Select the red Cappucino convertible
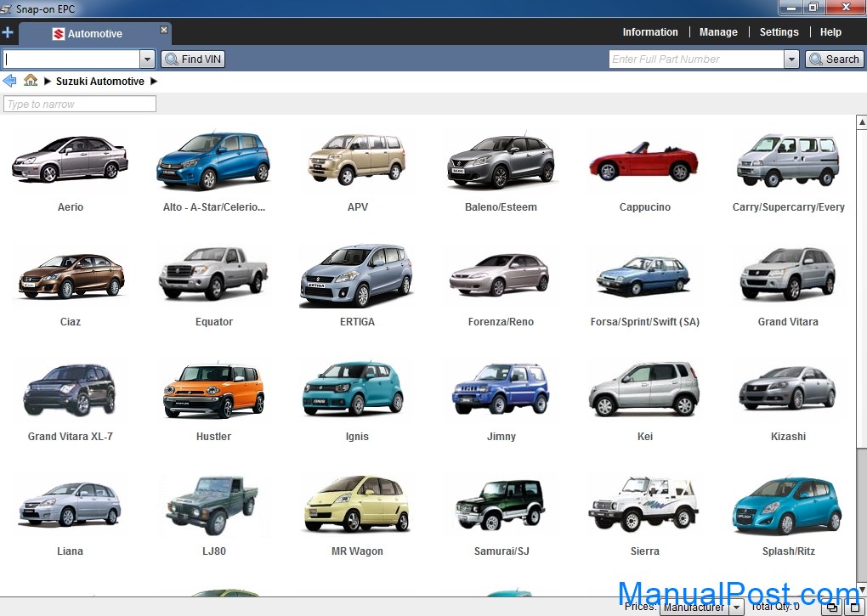The image size is (867, 616). [x=644, y=161]
